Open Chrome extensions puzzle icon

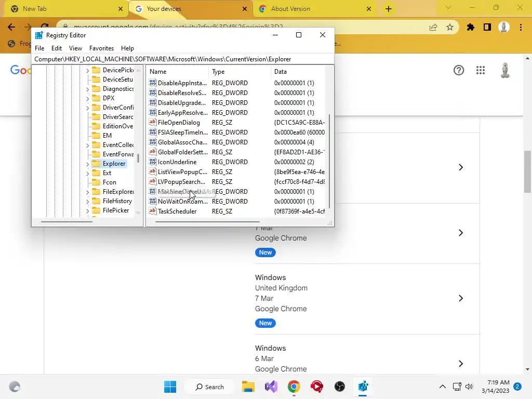[x=470, y=27]
